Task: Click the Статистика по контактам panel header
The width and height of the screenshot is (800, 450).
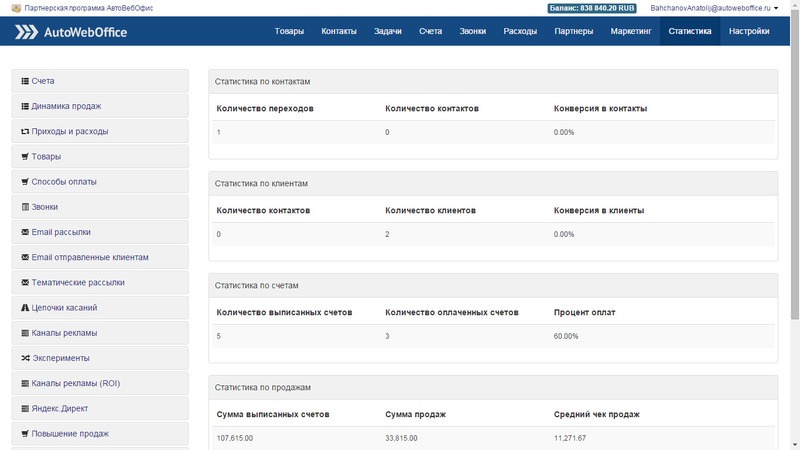Action: coord(493,82)
